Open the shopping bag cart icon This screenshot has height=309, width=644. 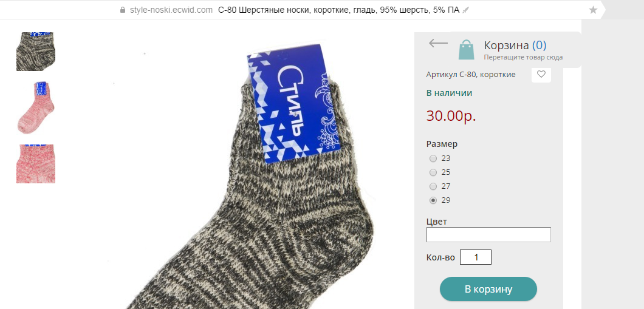coord(466,50)
